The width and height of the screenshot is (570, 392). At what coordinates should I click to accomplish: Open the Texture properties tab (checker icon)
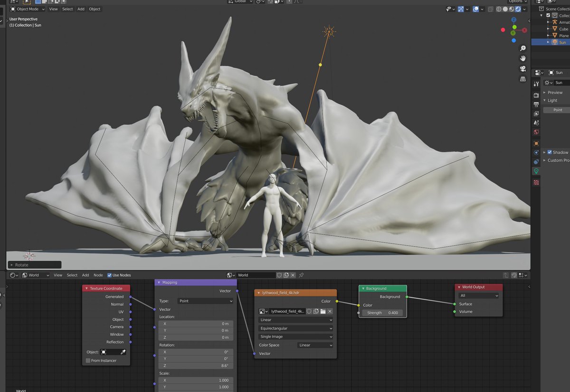tap(536, 182)
